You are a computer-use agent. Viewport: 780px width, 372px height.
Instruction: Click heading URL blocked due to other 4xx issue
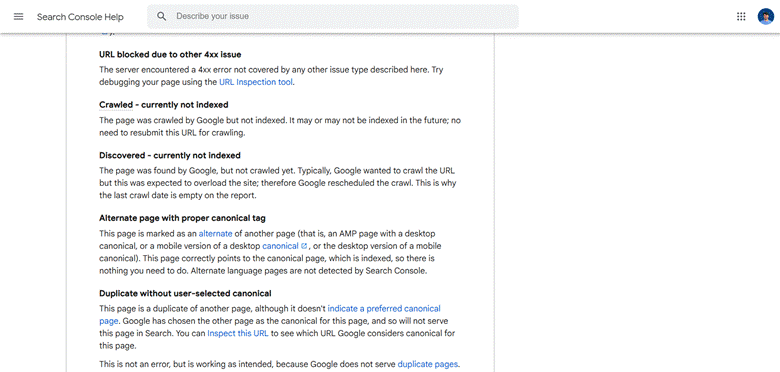coord(170,55)
